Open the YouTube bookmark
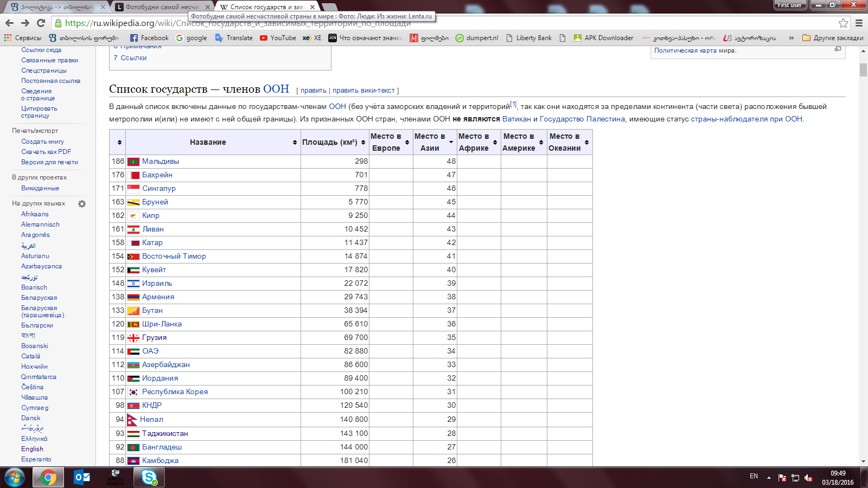868x488 pixels. 278,38
